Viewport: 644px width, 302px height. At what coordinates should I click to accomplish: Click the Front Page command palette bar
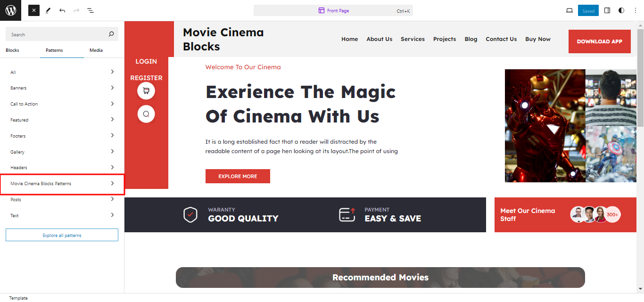click(x=333, y=10)
